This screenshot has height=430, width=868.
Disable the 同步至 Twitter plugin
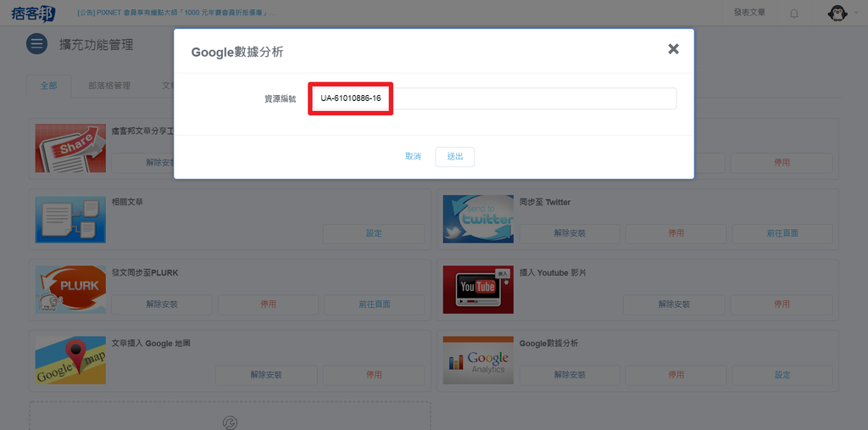coord(676,233)
